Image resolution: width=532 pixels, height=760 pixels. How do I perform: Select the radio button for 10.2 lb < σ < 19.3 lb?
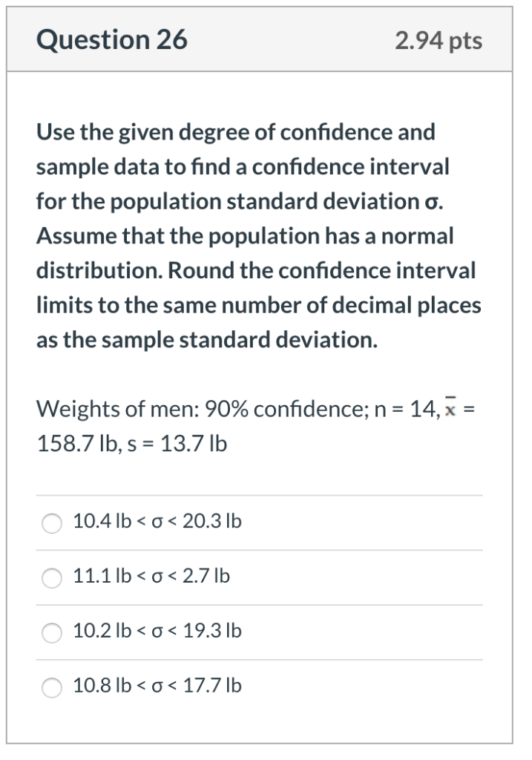(50, 632)
